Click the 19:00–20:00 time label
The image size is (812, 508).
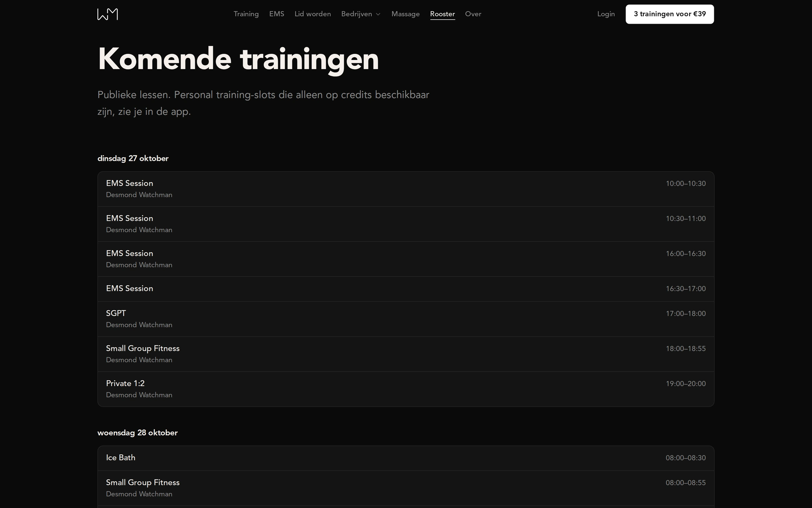[685, 384]
